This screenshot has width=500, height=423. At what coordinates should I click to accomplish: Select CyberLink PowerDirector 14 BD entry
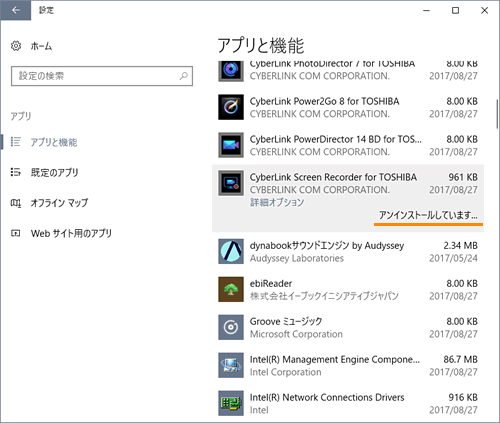tap(348, 145)
